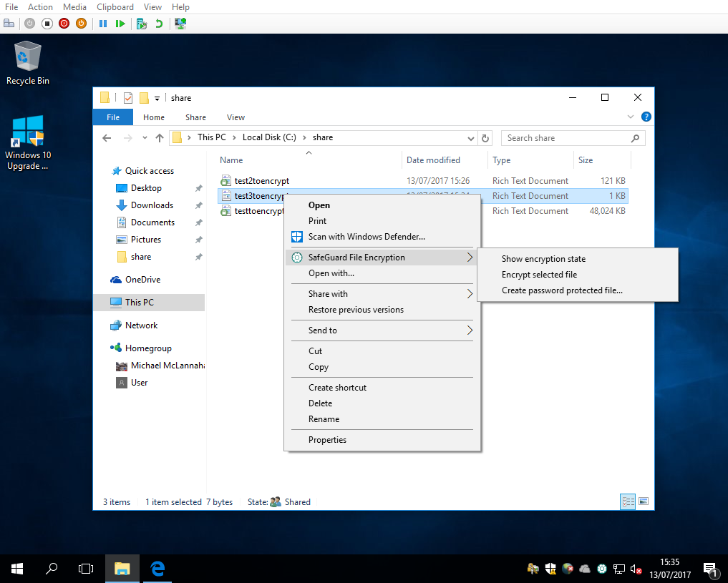Sort by Date modified column
This screenshot has width=728, height=583.
[445, 160]
